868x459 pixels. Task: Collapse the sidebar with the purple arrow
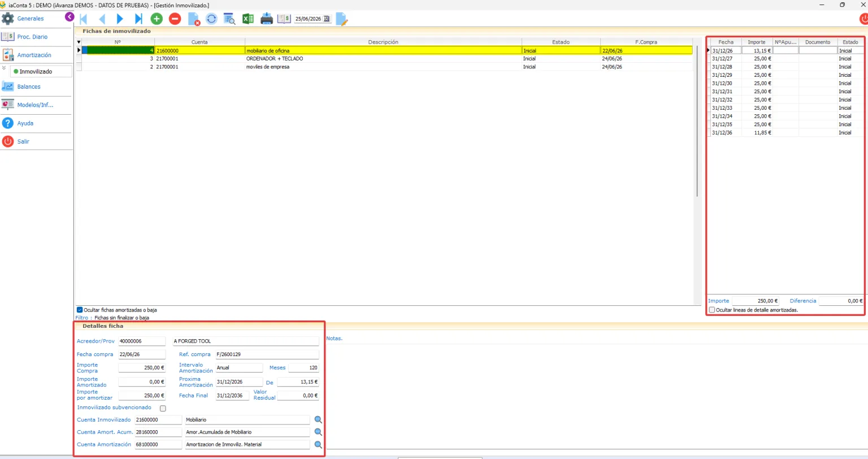coord(70,17)
